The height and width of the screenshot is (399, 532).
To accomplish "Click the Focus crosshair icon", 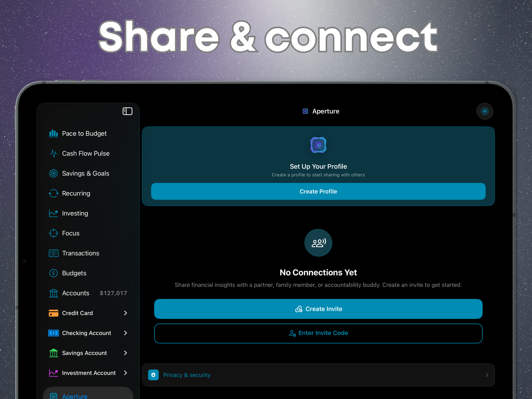I will coord(53,233).
